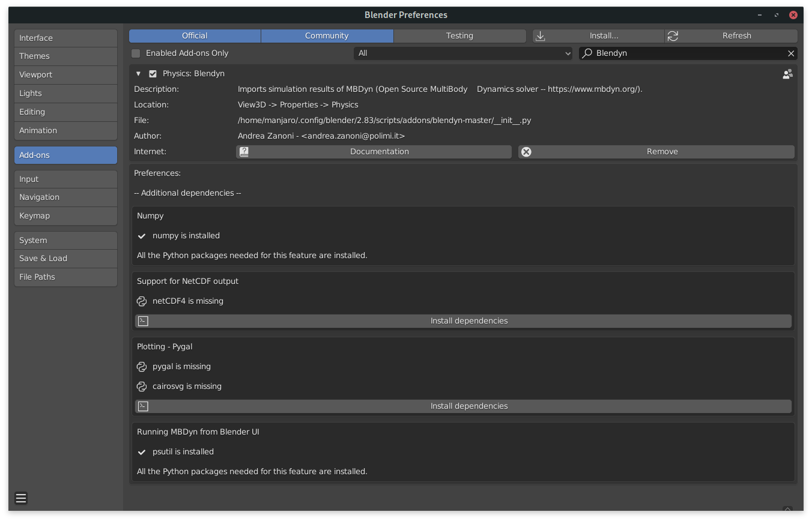
Task: Click the Refresh button
Action: point(731,36)
